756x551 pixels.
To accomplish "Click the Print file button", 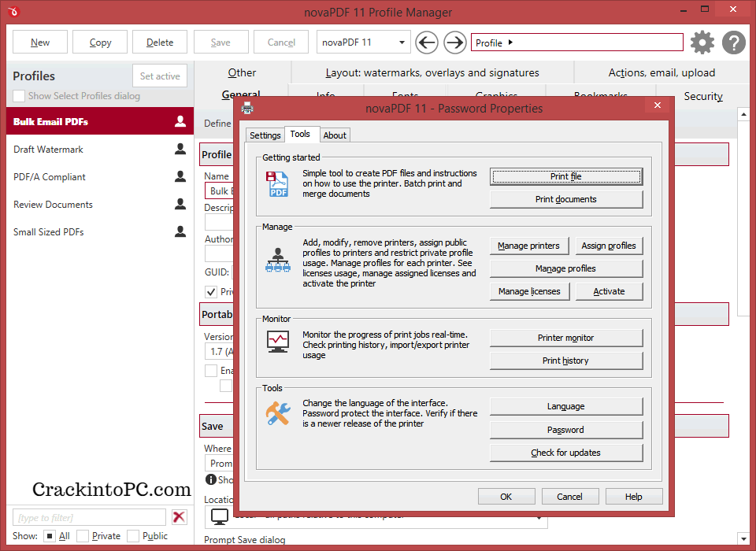I will click(x=566, y=176).
